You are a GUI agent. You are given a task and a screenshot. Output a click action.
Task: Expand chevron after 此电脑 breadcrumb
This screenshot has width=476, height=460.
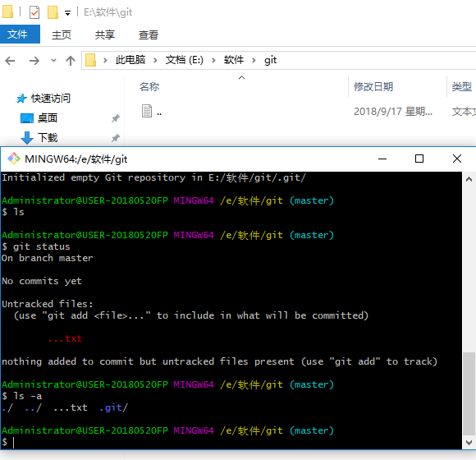pyautogui.click(x=155, y=60)
